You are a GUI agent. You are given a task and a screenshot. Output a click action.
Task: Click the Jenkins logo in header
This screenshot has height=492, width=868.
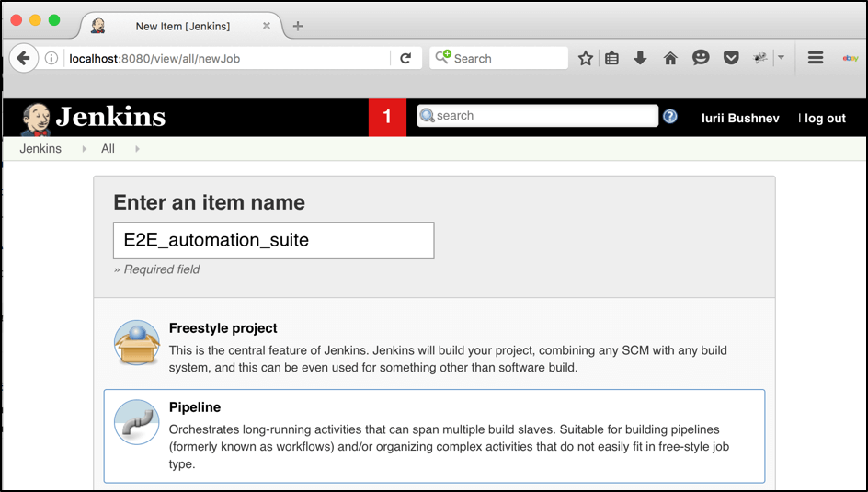(x=93, y=118)
